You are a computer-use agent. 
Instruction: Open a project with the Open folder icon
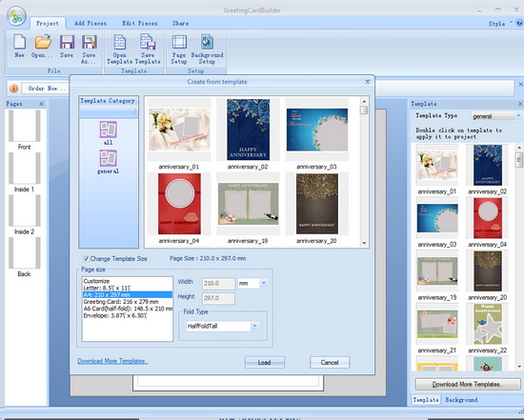(43, 42)
